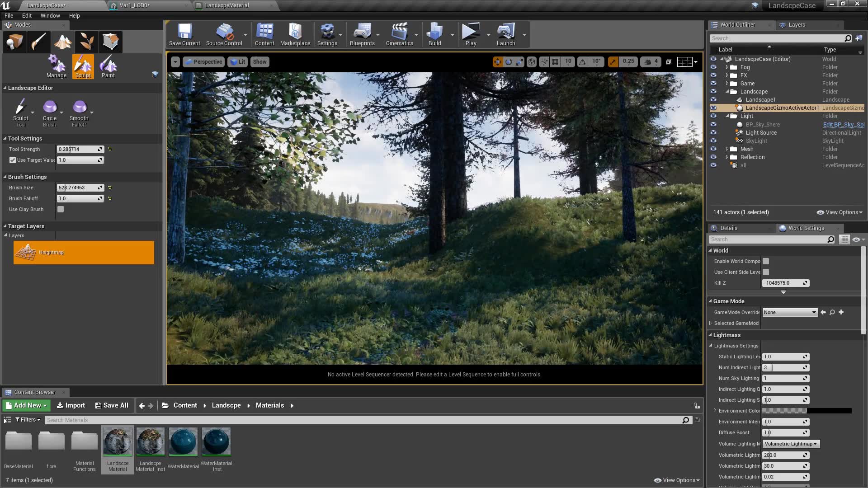Open the Marketplace
The height and width of the screenshot is (488, 868).
tap(295, 34)
